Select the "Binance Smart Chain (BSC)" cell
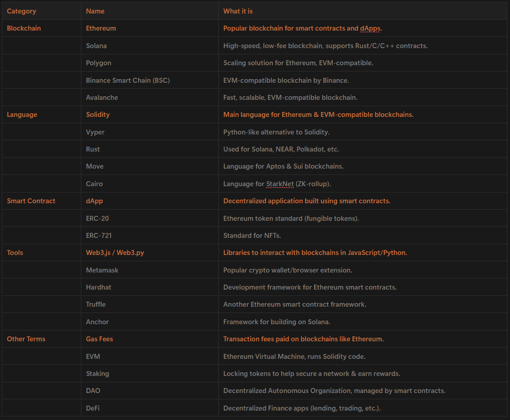 (128, 80)
